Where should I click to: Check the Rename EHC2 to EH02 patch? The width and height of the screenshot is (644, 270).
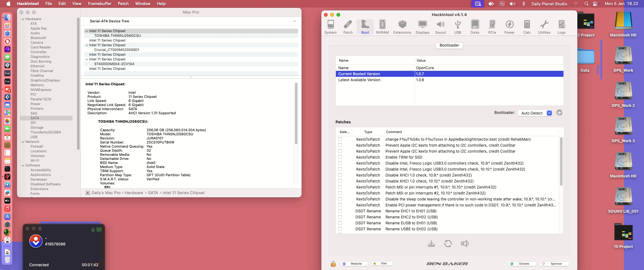coord(340,217)
